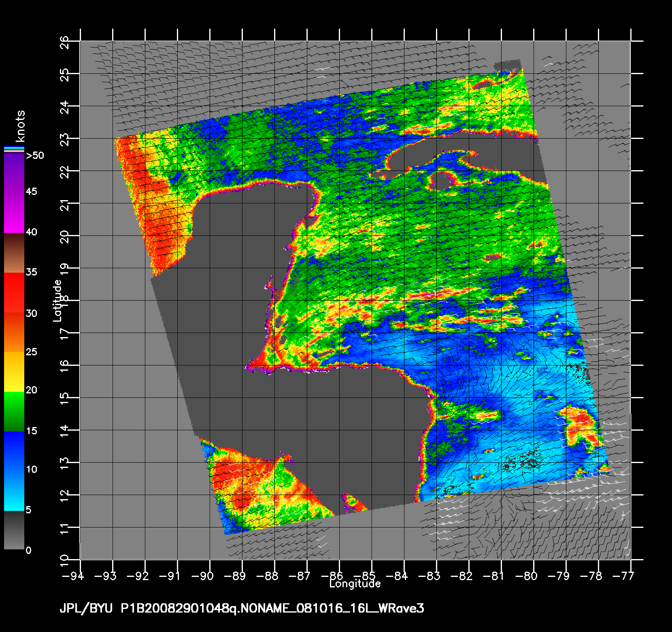This screenshot has width=672, height=632.
Task: Click the "Longitude" axis title
Action: (x=355, y=584)
